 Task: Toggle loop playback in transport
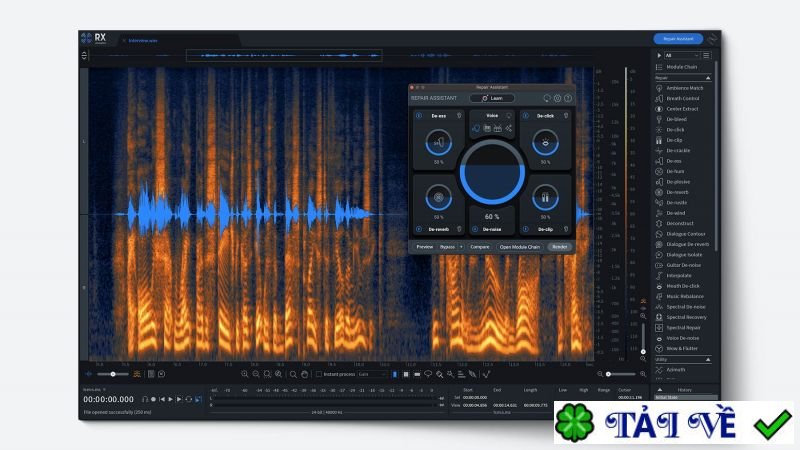(x=189, y=399)
